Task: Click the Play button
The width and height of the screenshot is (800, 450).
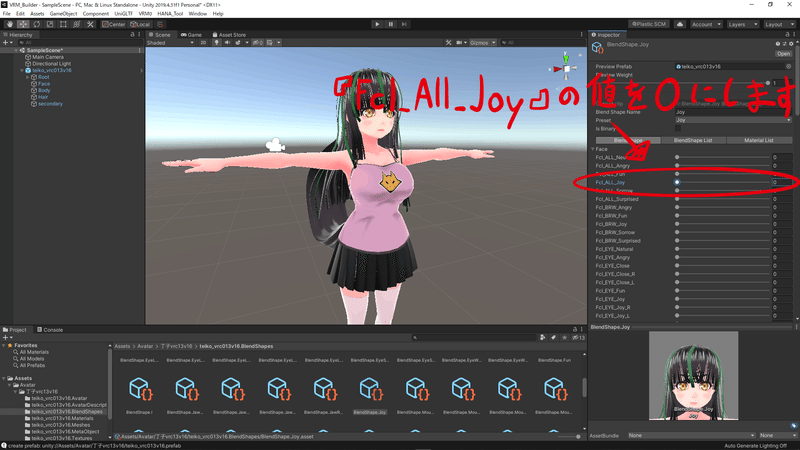Action: point(377,24)
